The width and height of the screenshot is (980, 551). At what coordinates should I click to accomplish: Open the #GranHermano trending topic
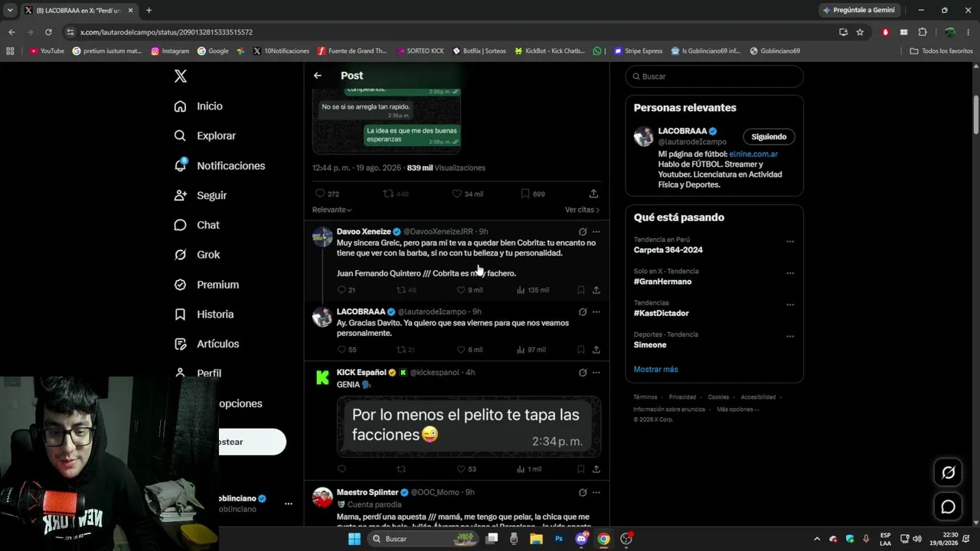663,282
